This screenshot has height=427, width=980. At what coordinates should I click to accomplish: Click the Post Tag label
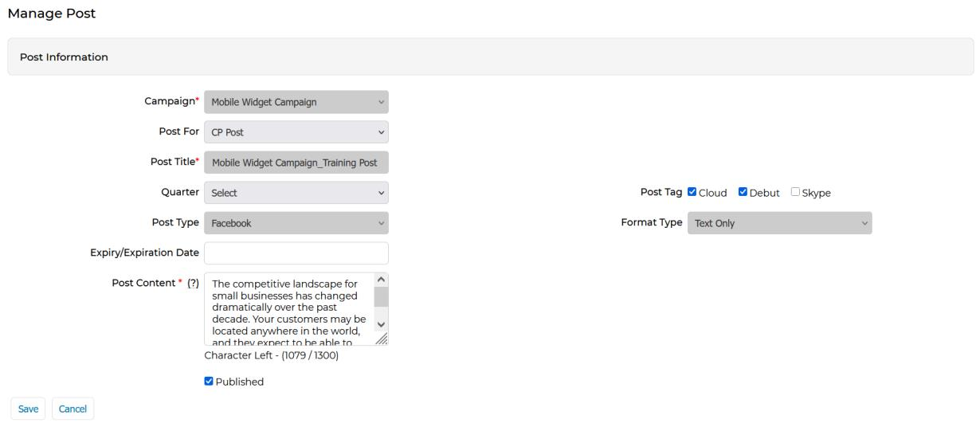click(661, 193)
